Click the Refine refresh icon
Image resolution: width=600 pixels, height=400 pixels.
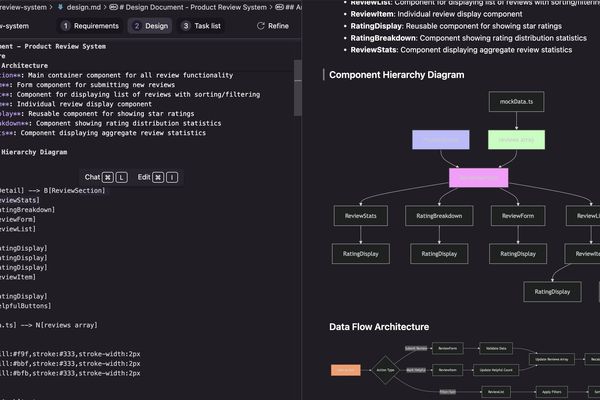click(x=259, y=26)
